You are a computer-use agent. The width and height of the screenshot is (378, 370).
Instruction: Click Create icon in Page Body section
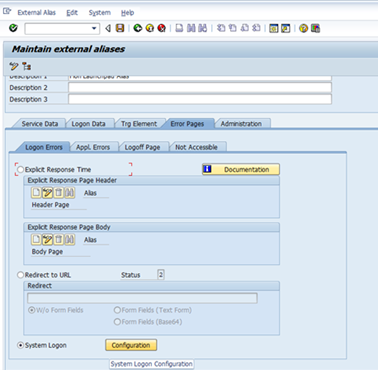36,239
